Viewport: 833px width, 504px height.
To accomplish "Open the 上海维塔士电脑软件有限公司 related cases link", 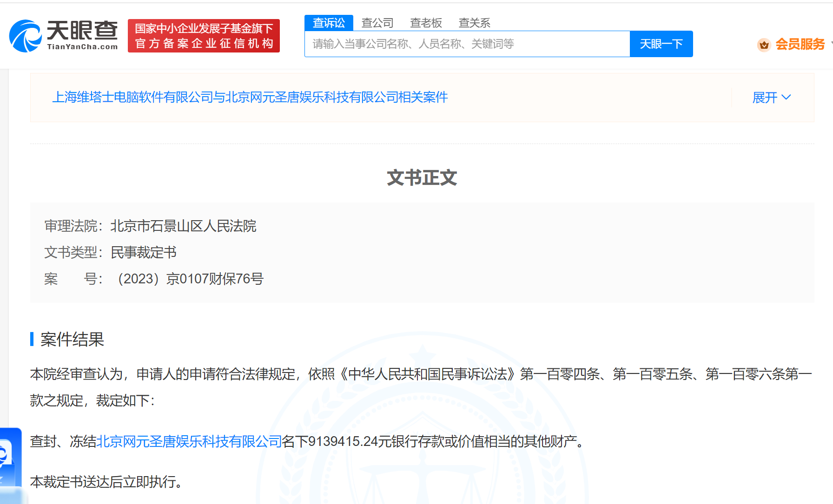I will (250, 97).
